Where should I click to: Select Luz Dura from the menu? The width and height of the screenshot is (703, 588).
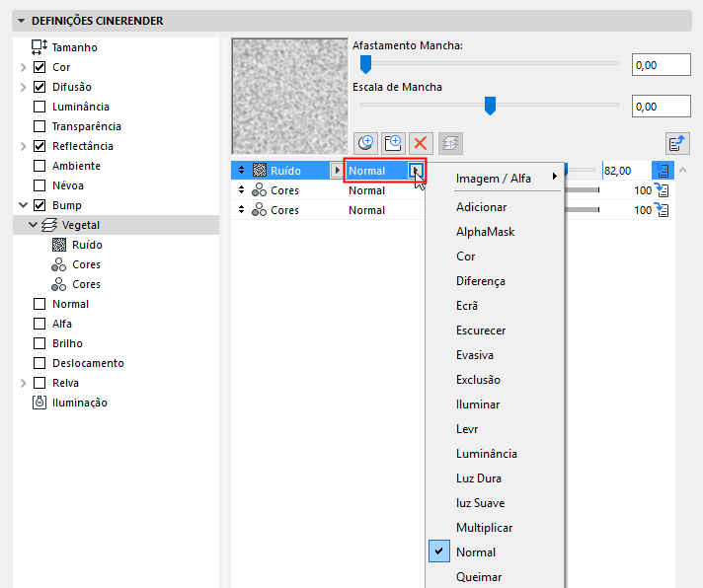point(479,478)
